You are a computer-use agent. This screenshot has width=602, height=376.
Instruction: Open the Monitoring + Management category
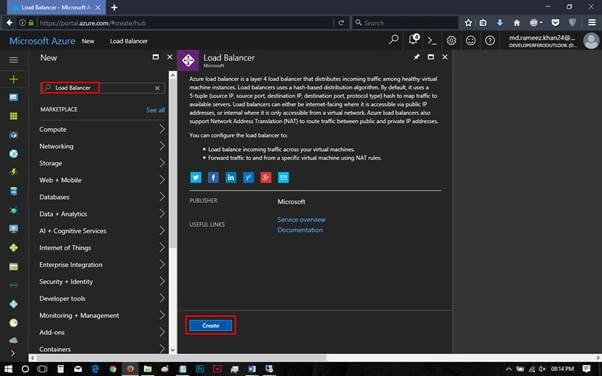103,315
